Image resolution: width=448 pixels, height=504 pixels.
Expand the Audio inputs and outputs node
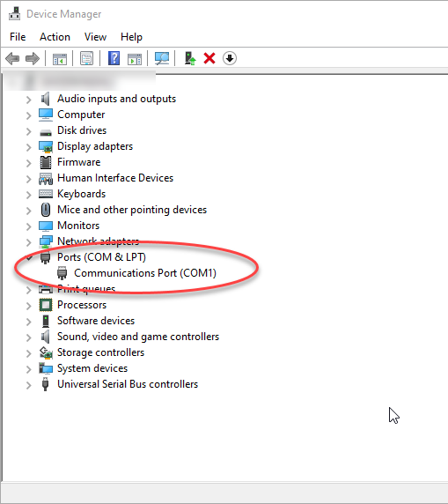28,100
